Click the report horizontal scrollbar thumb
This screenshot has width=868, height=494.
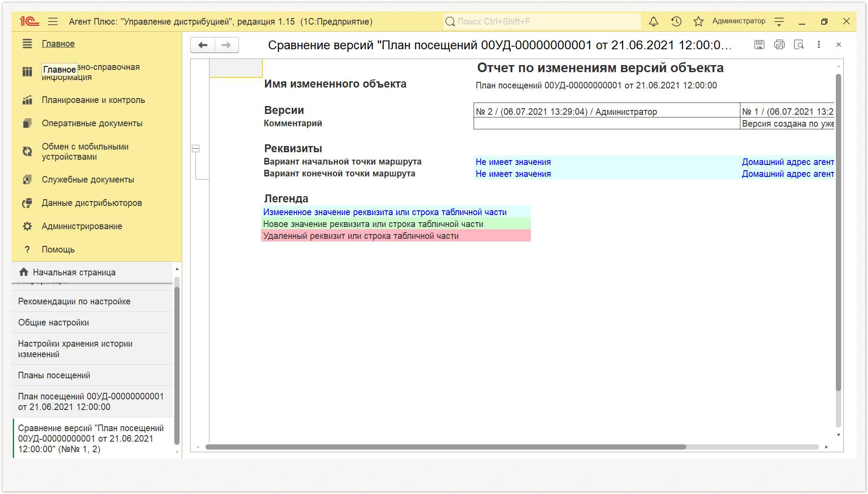[x=445, y=447]
